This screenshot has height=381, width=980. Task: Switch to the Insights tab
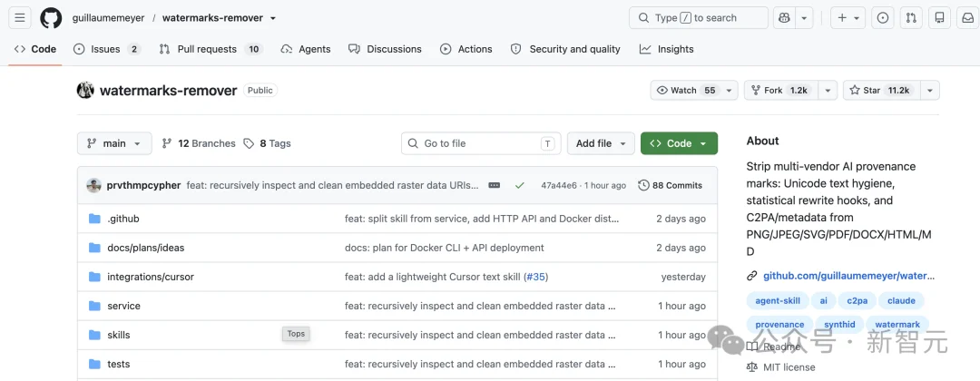pos(666,49)
